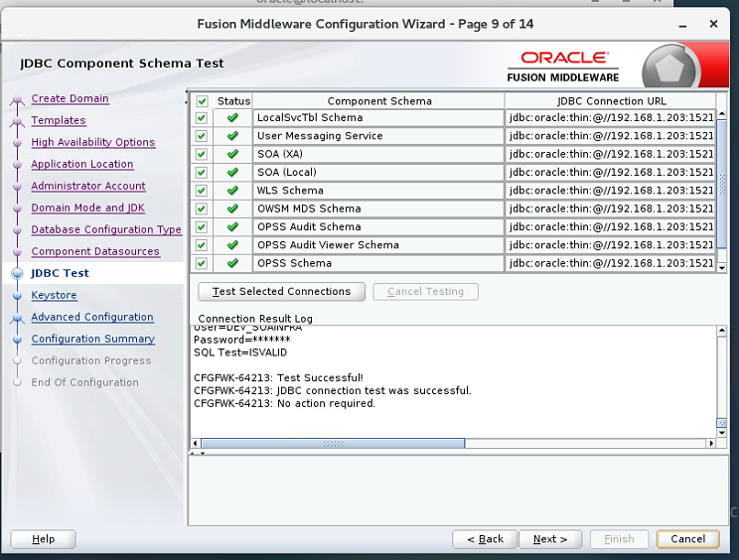This screenshot has width=739, height=560.
Task: Click green status check for LocalSvcTbl Schema
Action: click(232, 118)
